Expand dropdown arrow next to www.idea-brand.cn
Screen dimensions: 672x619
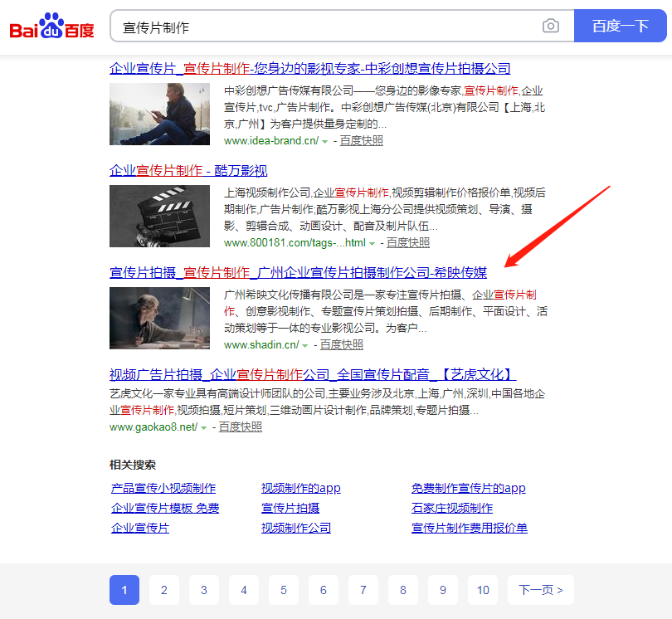click(325, 141)
